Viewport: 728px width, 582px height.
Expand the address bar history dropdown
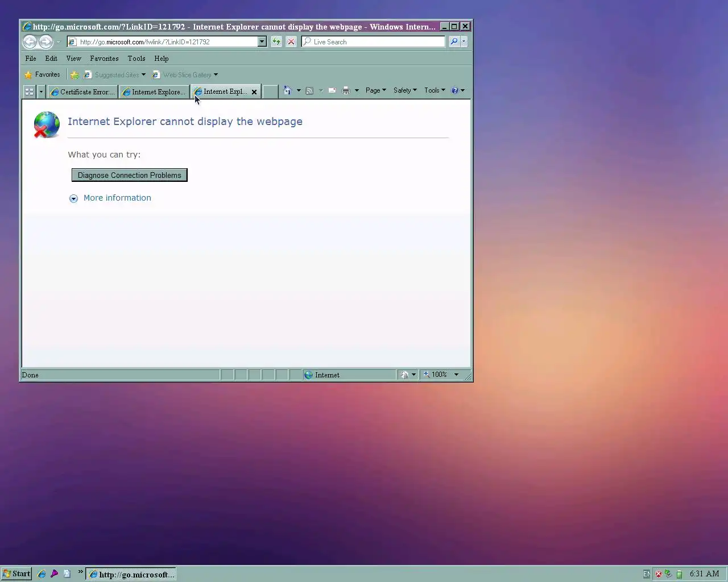tap(262, 41)
